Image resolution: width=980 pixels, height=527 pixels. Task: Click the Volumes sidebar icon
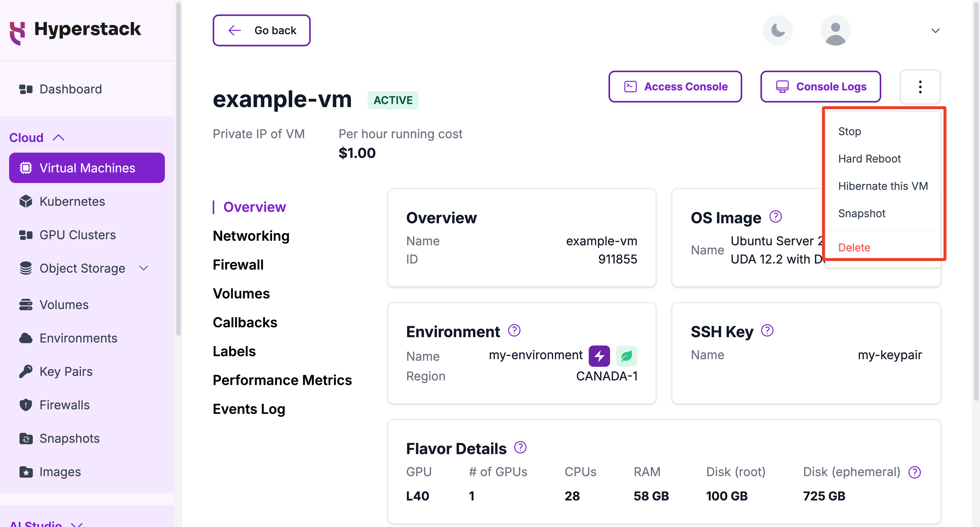(x=26, y=305)
